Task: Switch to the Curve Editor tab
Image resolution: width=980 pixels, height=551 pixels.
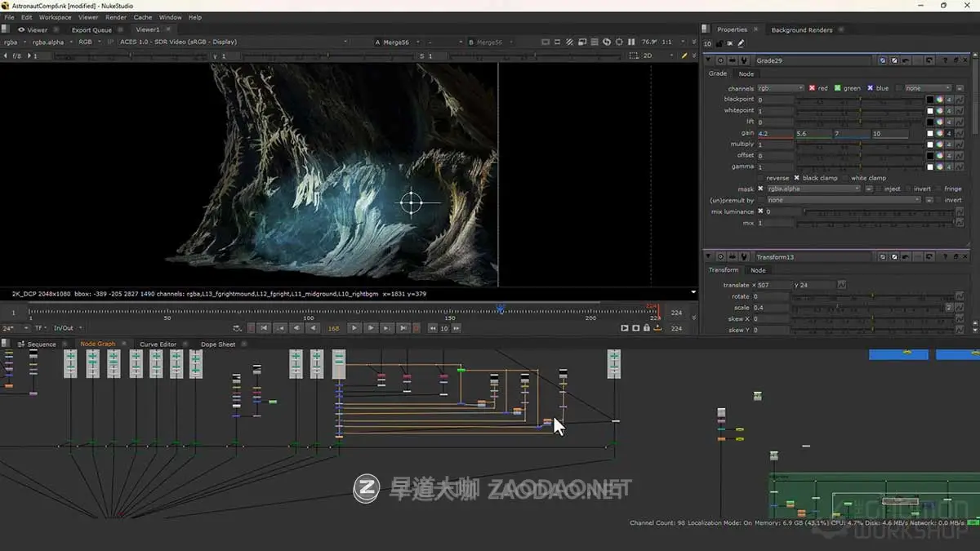Action: (161, 344)
